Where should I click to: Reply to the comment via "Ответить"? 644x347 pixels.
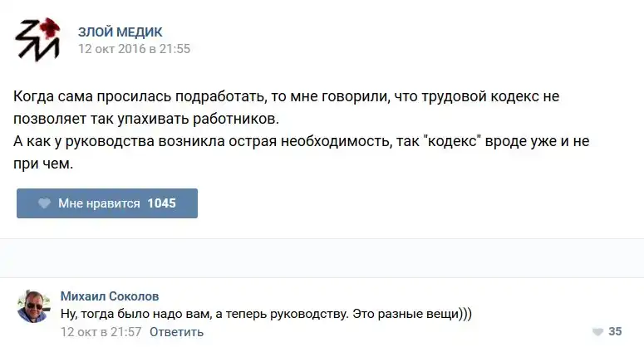click(x=177, y=331)
